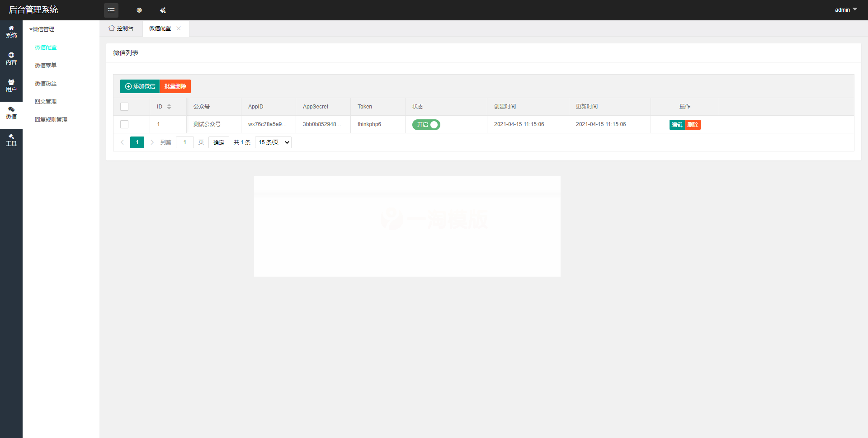Enable the select-all checkbox in table header
The height and width of the screenshot is (438, 868).
pos(124,107)
